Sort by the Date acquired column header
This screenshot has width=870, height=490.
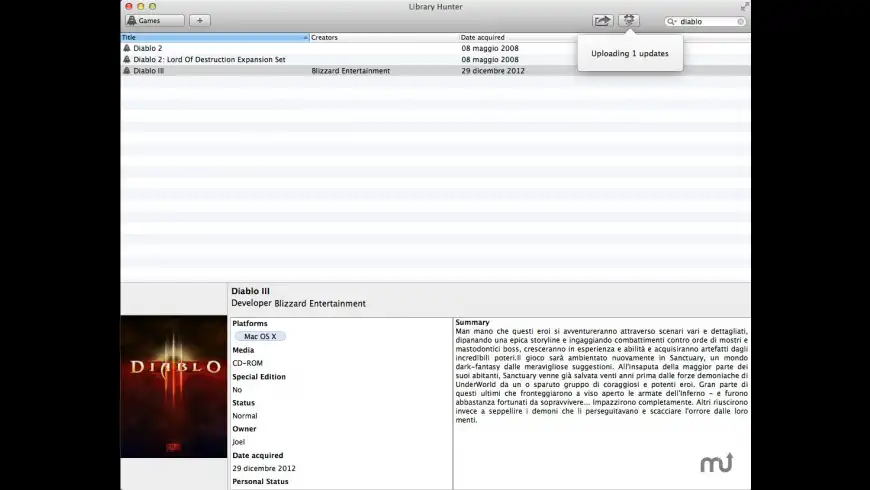pyautogui.click(x=518, y=37)
